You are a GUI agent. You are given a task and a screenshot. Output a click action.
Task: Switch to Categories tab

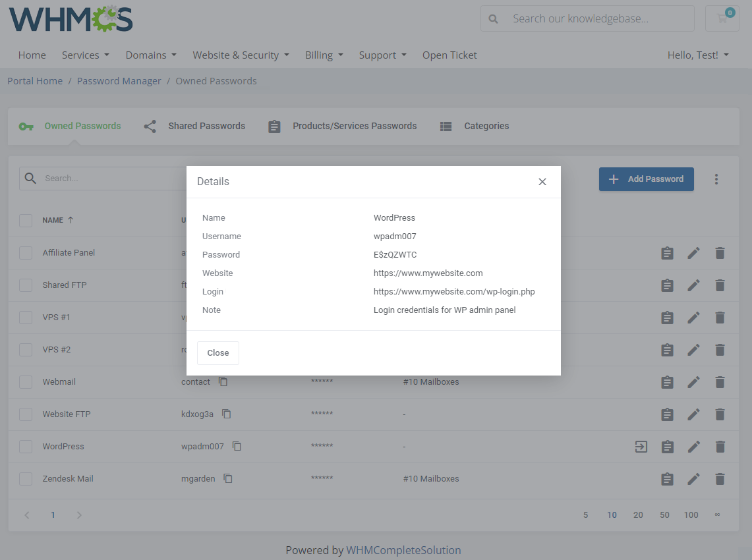click(475, 126)
